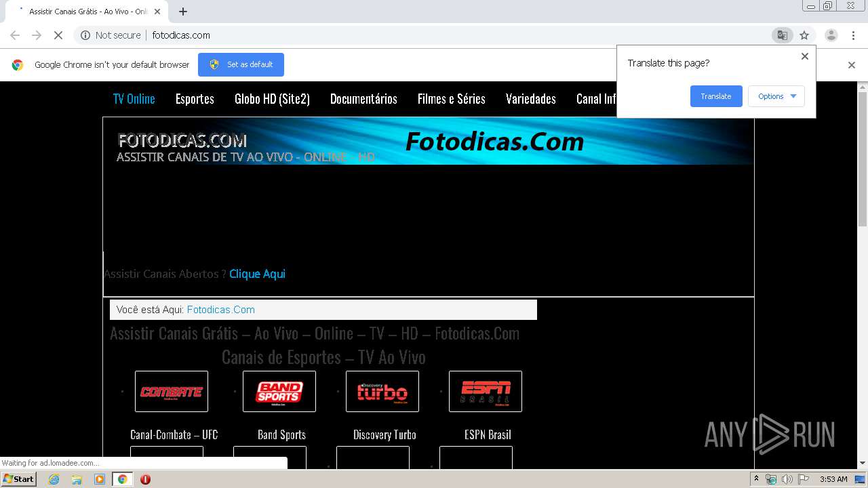
Task: Show hidden system tray icons
Action: pos(757,479)
